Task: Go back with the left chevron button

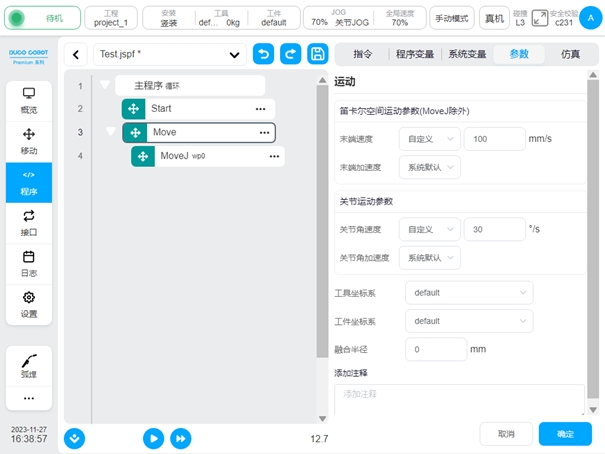Action: coord(75,54)
